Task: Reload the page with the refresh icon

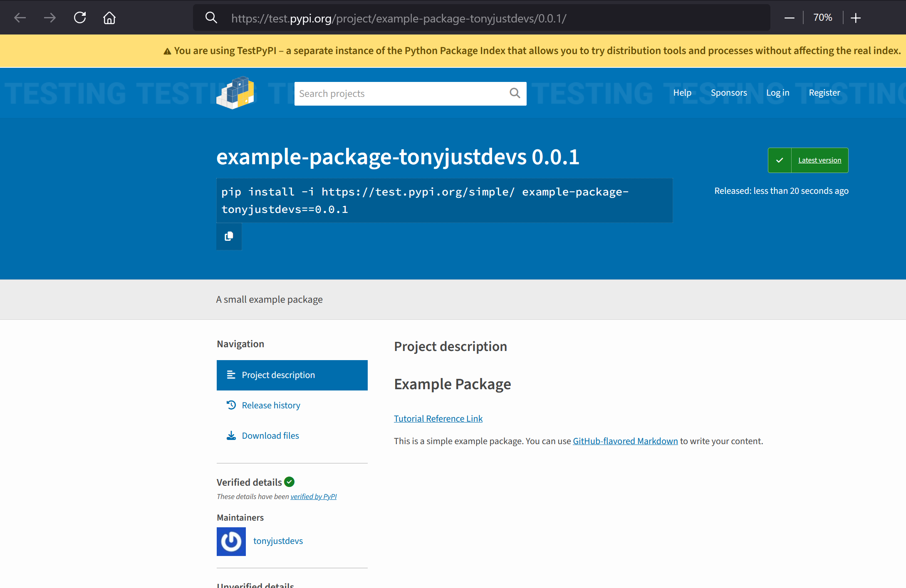Action: (80, 17)
